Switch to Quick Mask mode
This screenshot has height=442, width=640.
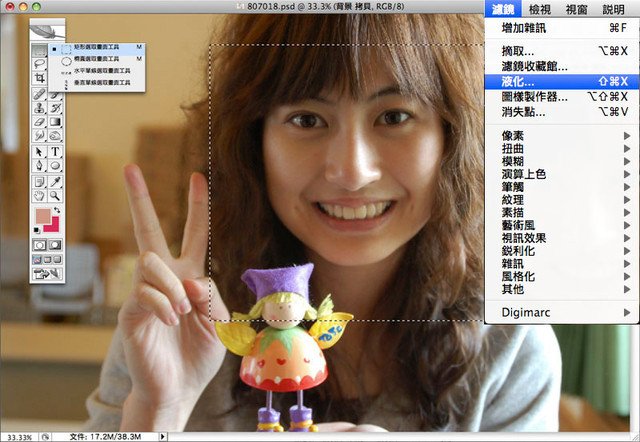[55, 245]
